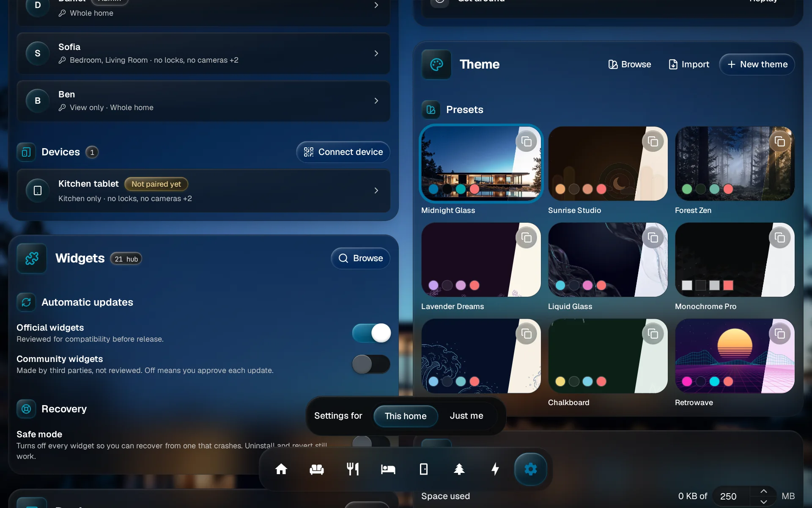Browse widgets from the Widgets header
The image size is (812, 508).
360,258
